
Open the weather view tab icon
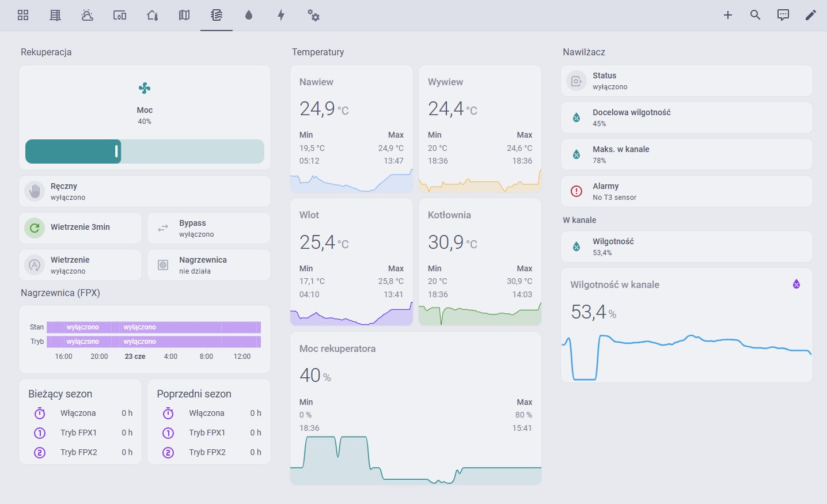click(88, 16)
